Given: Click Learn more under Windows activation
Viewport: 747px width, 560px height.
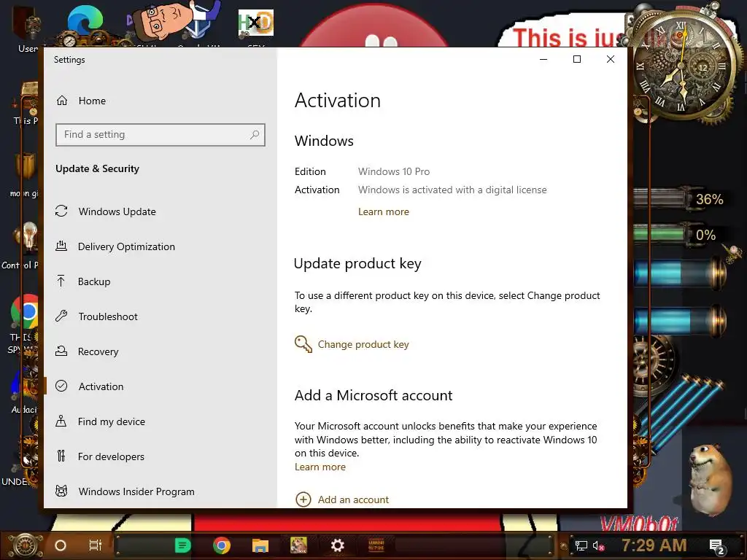Looking at the screenshot, I should tap(384, 212).
